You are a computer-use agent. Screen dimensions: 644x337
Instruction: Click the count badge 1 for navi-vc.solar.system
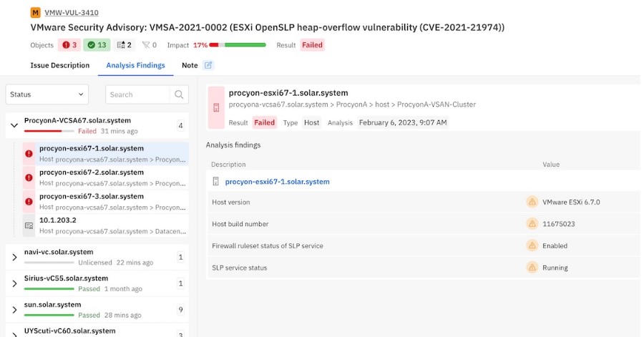tap(181, 257)
